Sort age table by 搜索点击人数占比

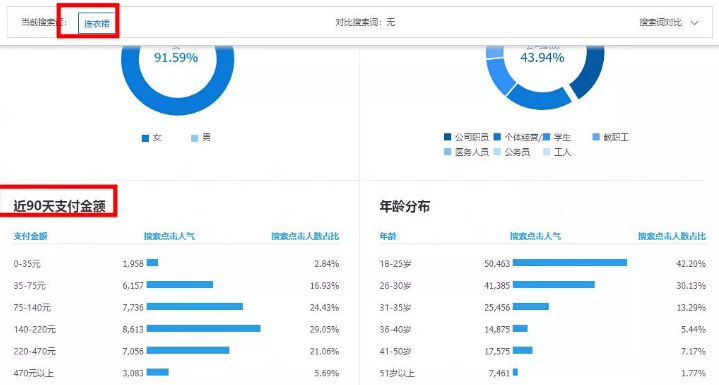click(672, 236)
